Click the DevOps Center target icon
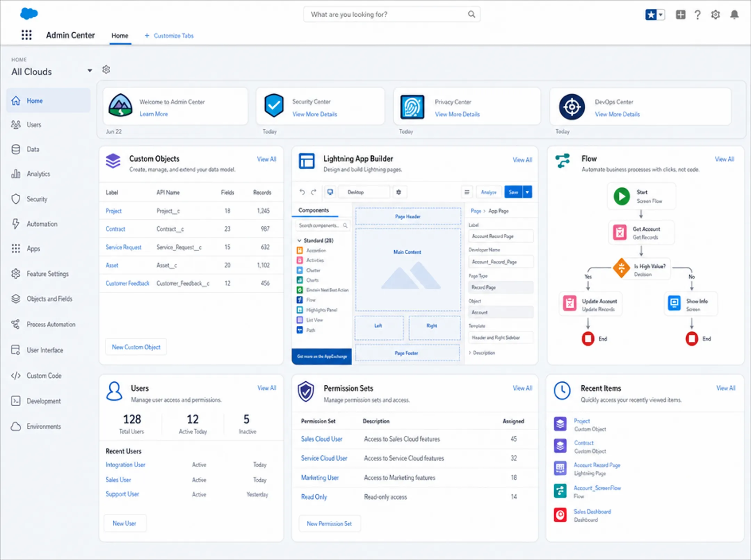 (x=572, y=107)
